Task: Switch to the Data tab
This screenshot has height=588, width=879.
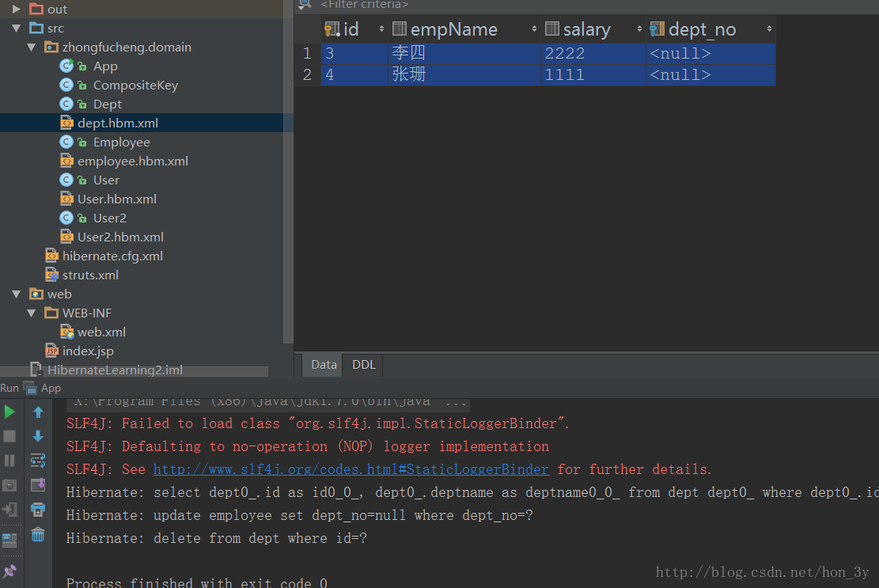Action: 324,365
